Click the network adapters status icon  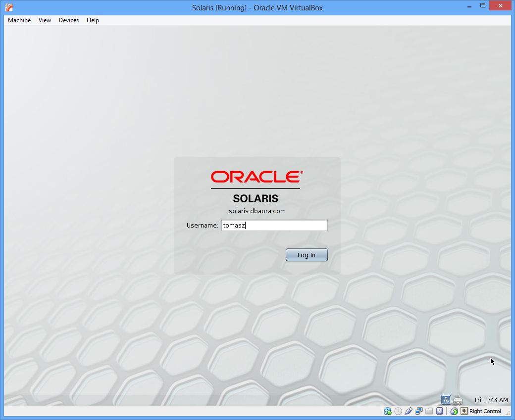point(419,411)
